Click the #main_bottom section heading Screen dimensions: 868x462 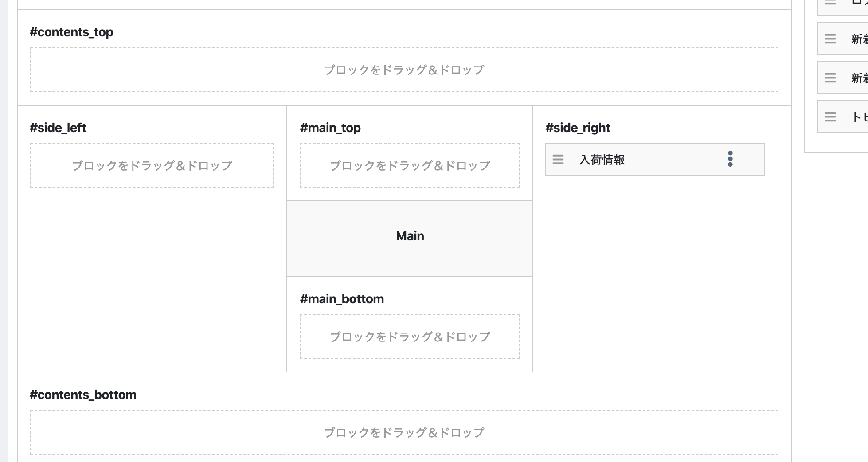342,299
